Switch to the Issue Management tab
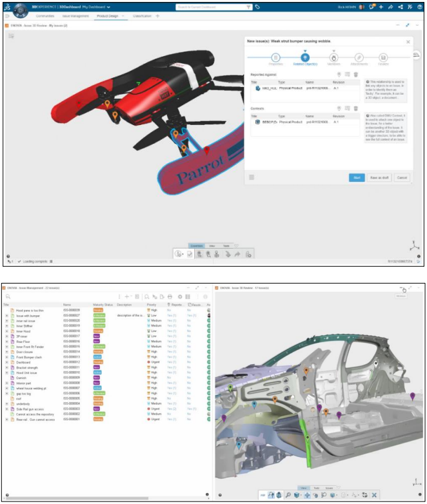The image size is (427, 504). (75, 15)
